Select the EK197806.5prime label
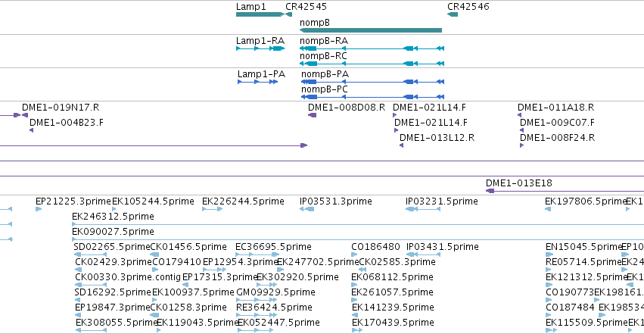Image resolution: width=644 pixels, height=334 pixels. (x=586, y=201)
